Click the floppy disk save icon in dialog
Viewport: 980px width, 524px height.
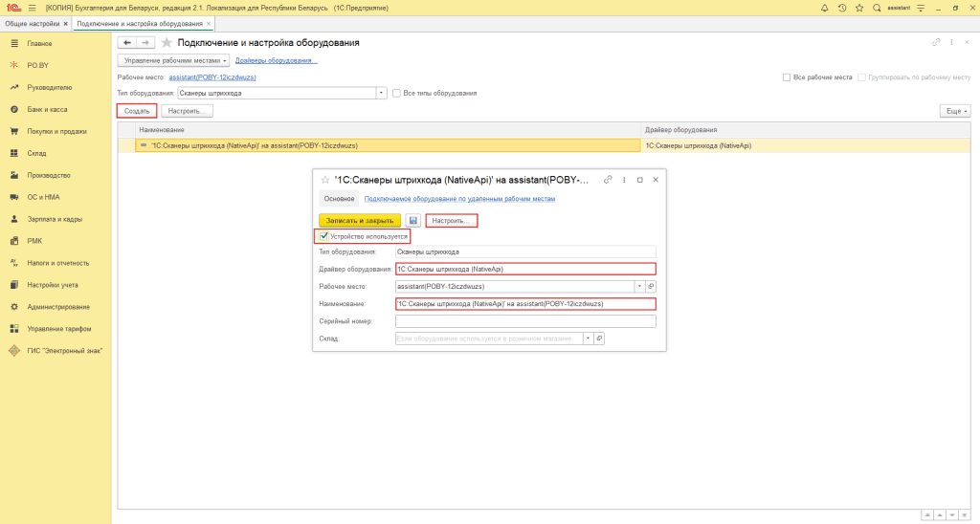point(412,220)
